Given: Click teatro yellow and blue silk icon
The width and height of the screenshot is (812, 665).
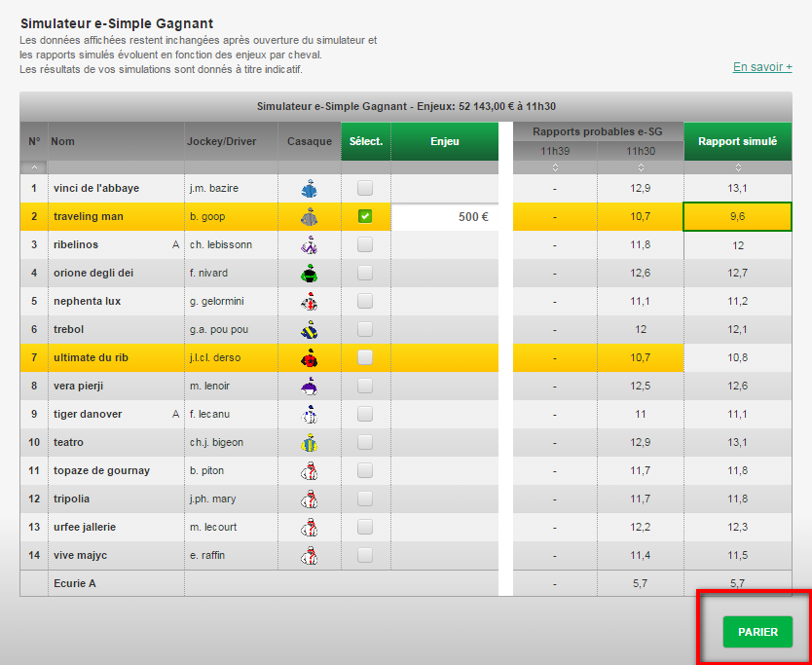Looking at the screenshot, I should pyautogui.click(x=310, y=442).
